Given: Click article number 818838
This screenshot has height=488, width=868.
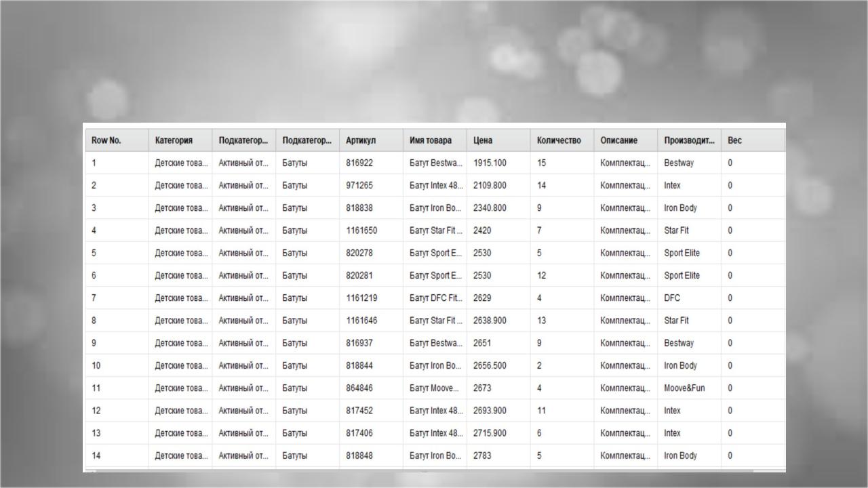Looking at the screenshot, I should (359, 208).
